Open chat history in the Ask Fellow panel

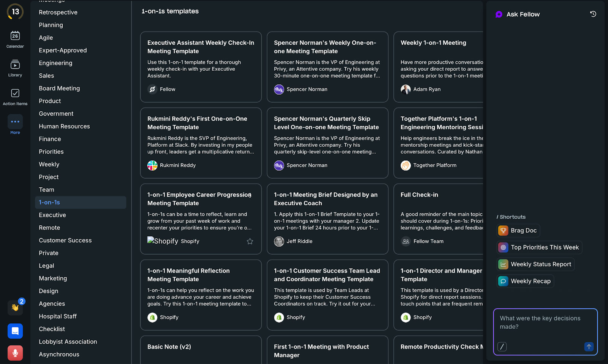593,14
